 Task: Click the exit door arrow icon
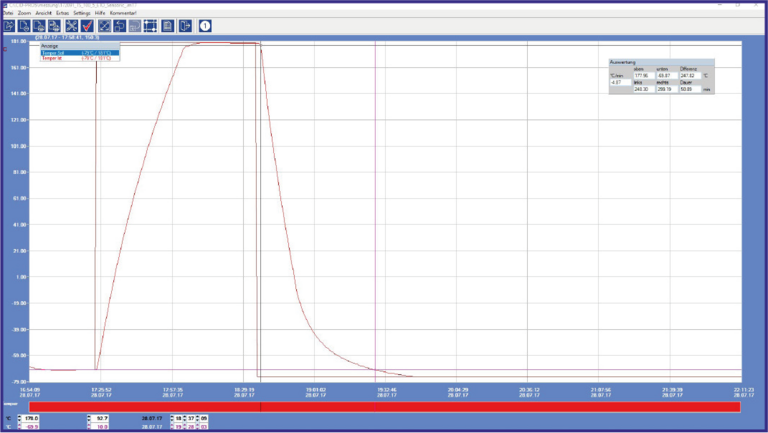(185, 26)
